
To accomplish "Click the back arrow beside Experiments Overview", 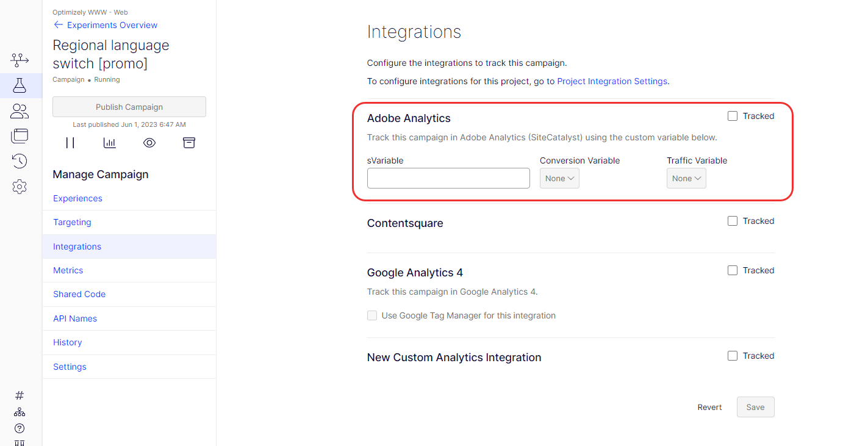I will pyautogui.click(x=59, y=25).
